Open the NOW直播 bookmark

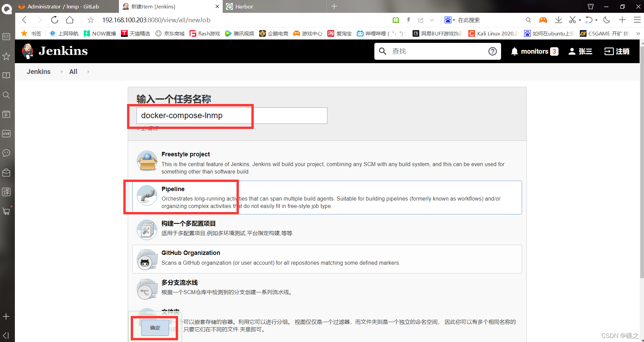100,33
